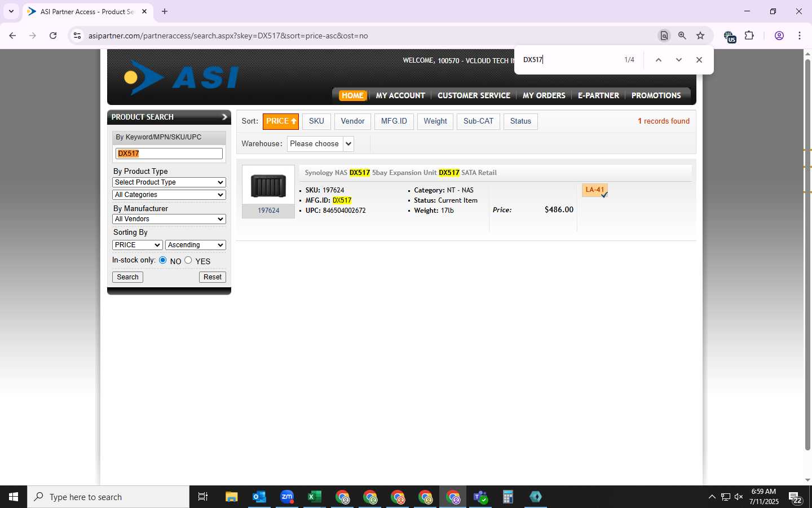Open Chrome's three-dot menu

[x=800, y=36]
